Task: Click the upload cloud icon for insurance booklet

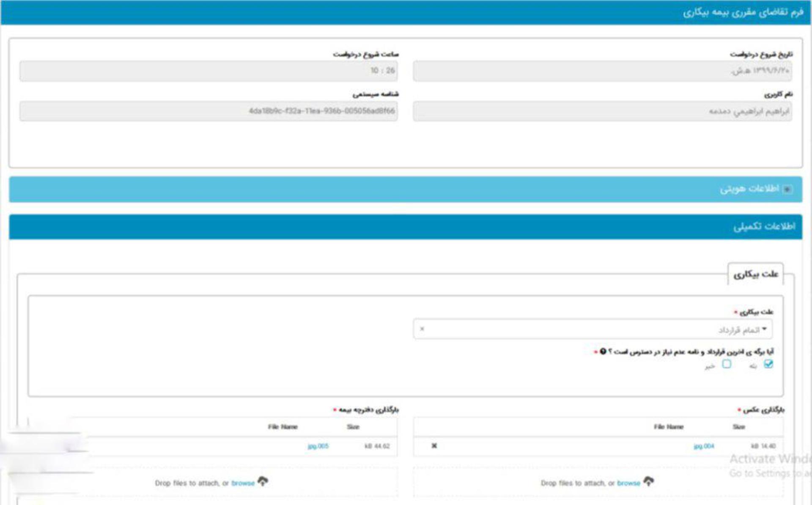Action: pyautogui.click(x=263, y=481)
